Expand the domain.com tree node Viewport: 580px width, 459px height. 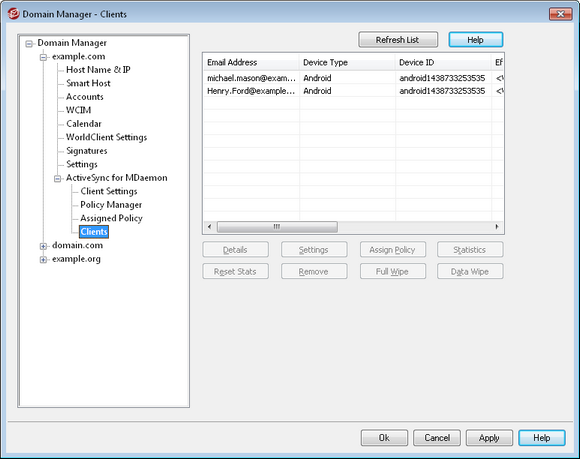point(43,246)
